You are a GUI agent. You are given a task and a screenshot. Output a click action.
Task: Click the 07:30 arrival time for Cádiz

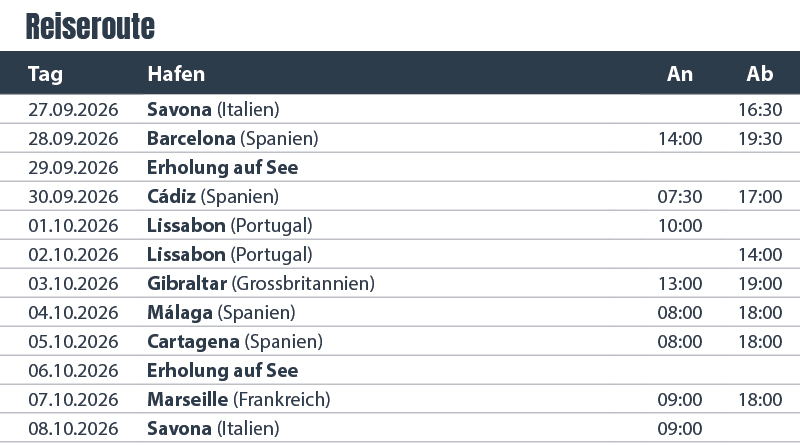click(x=680, y=196)
